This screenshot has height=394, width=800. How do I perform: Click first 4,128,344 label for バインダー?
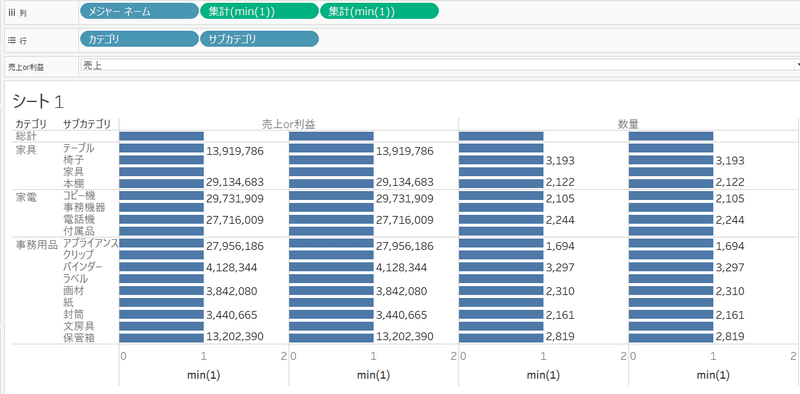[x=232, y=267]
